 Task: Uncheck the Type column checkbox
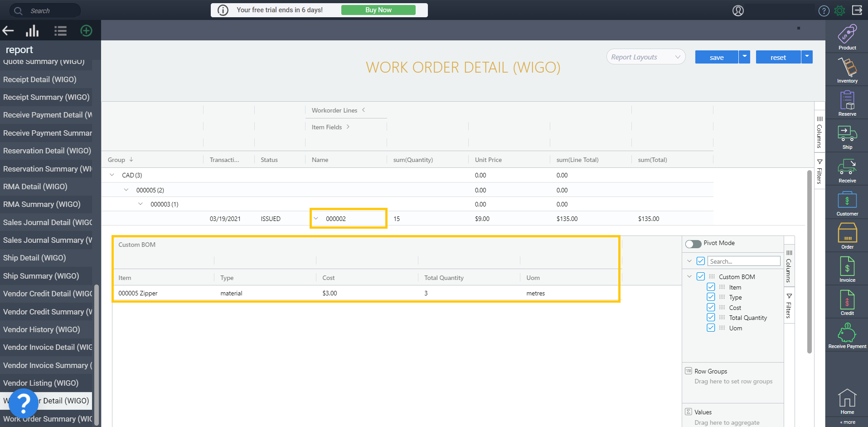(x=711, y=297)
